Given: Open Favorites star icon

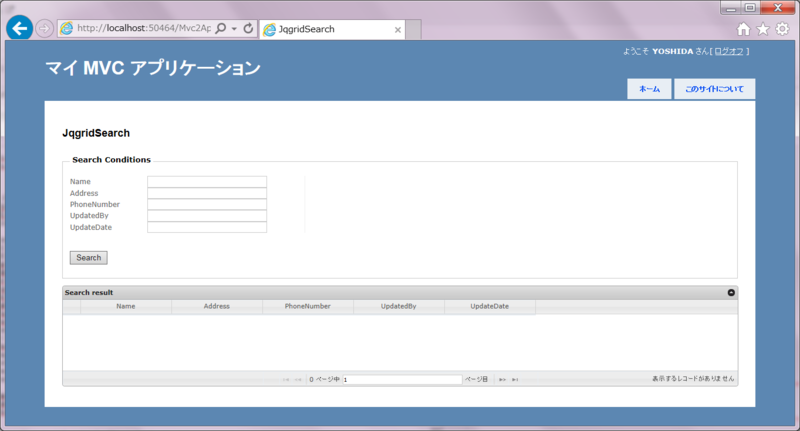Looking at the screenshot, I should (x=763, y=29).
